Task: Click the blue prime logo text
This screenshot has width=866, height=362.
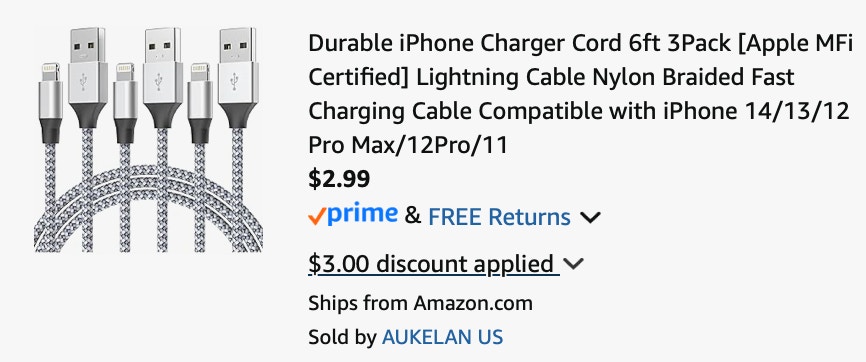Action: 362,214
